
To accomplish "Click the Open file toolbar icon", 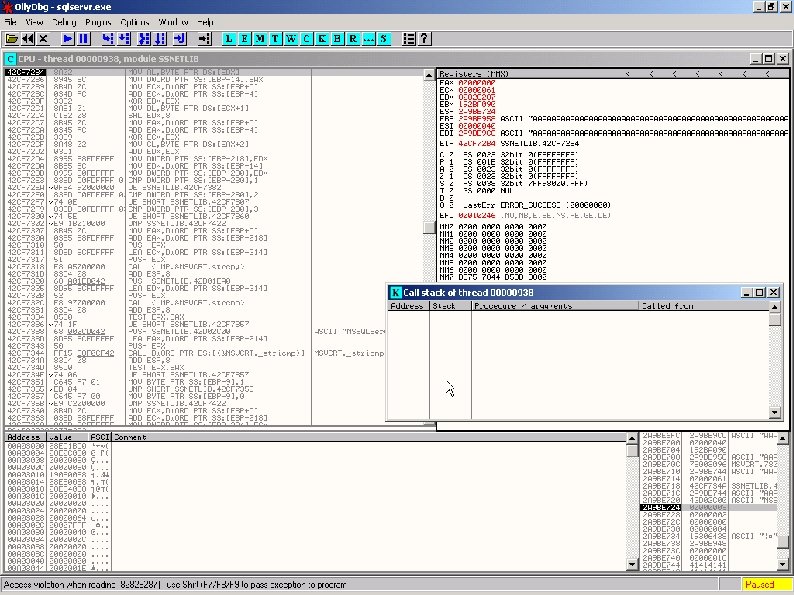I will (11, 38).
